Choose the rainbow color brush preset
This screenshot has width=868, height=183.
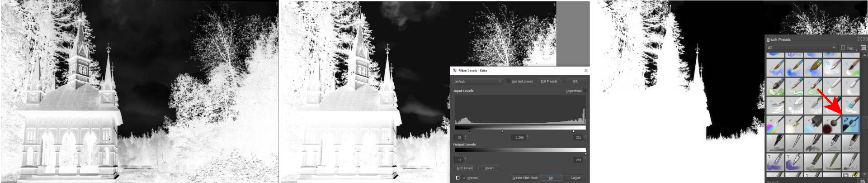point(775,125)
